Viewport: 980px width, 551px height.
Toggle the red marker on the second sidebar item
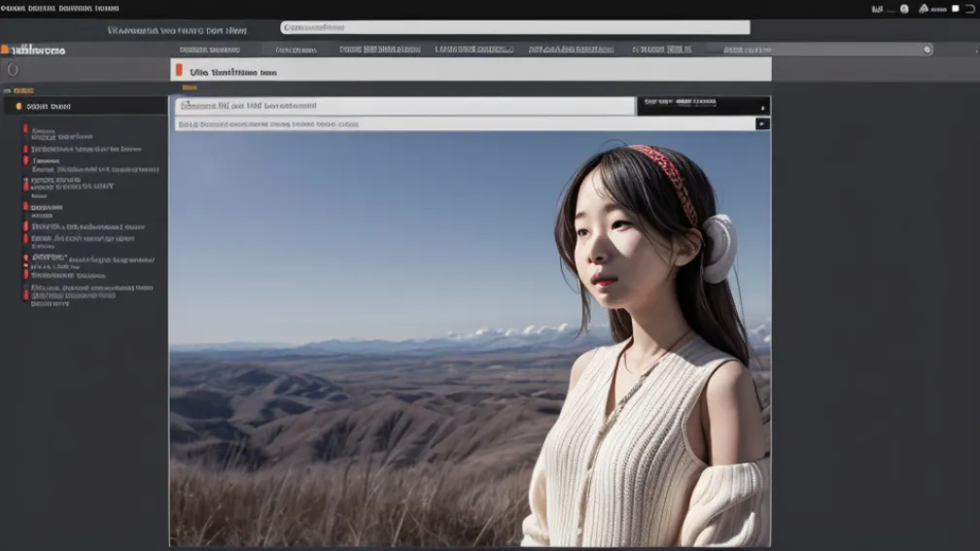pos(26,149)
